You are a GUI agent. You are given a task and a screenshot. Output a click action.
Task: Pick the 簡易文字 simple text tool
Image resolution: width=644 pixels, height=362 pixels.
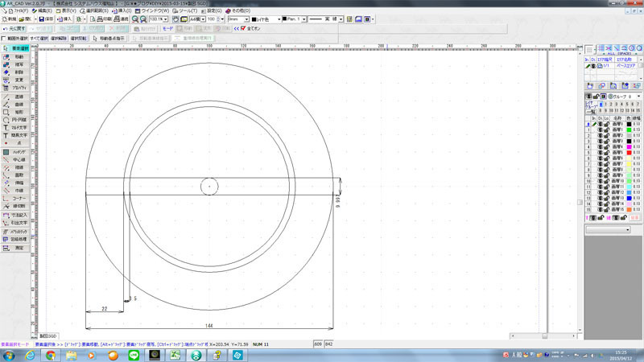tap(15, 135)
